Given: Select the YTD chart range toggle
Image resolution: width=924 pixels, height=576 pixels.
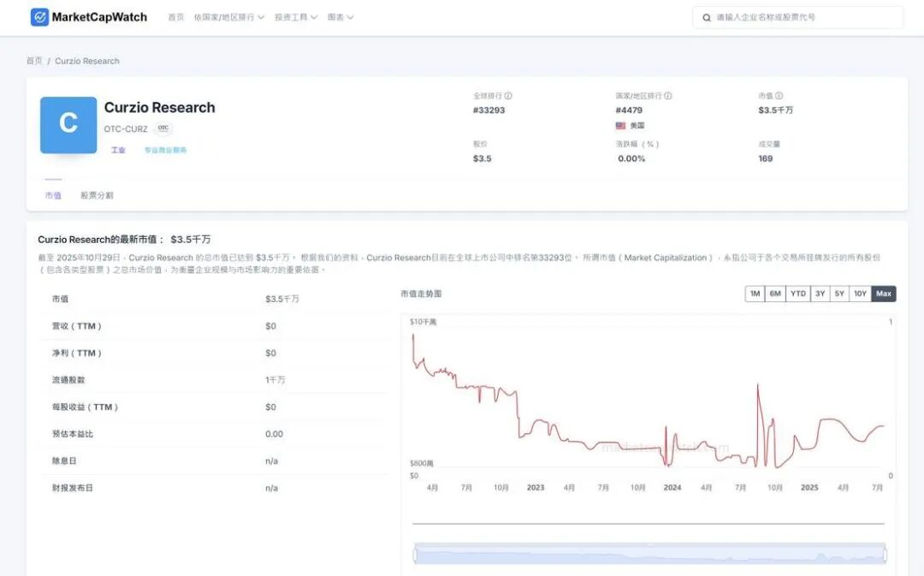Looking at the screenshot, I should [x=797, y=294].
